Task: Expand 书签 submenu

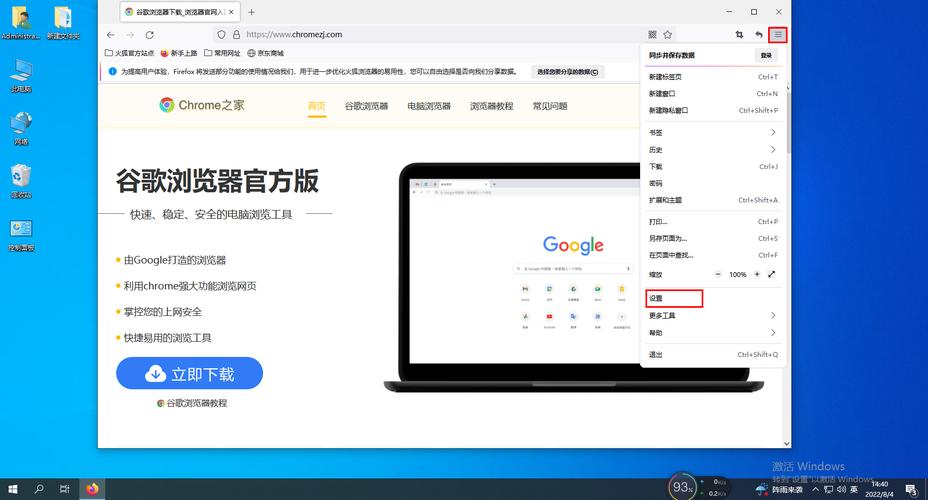Action: tap(713, 133)
